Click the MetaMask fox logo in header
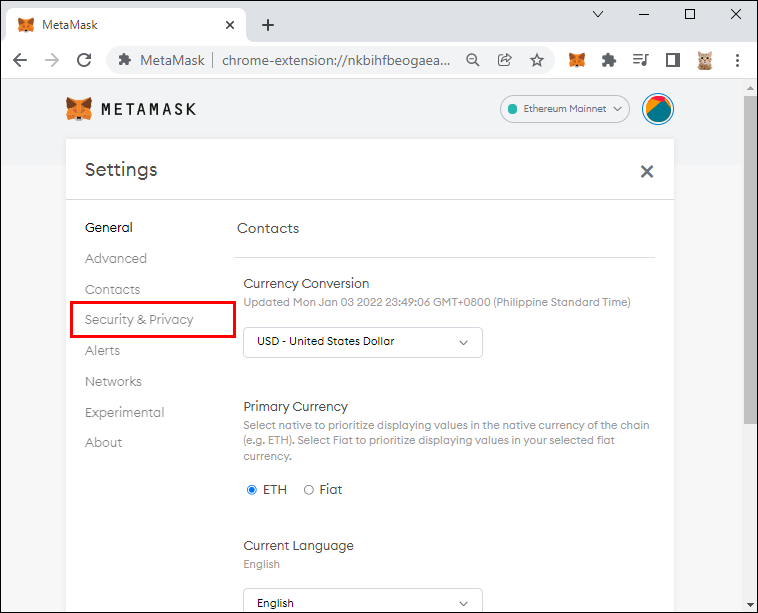Screen dimensions: 758x613 pyautogui.click(x=79, y=109)
